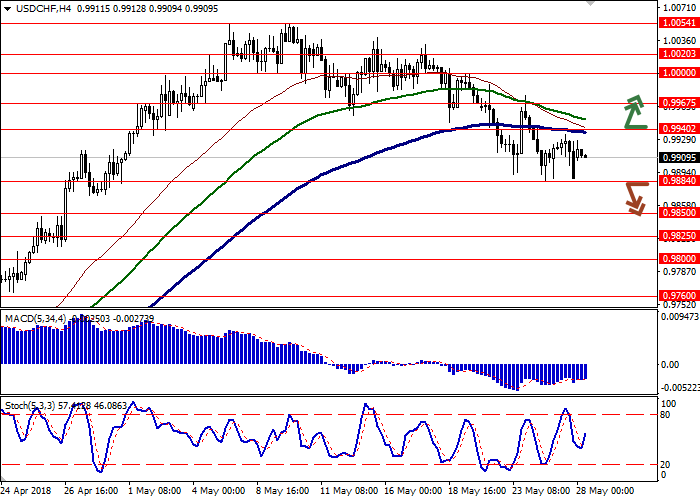Select the current price label 0.99095
700x500 pixels.
(x=679, y=157)
